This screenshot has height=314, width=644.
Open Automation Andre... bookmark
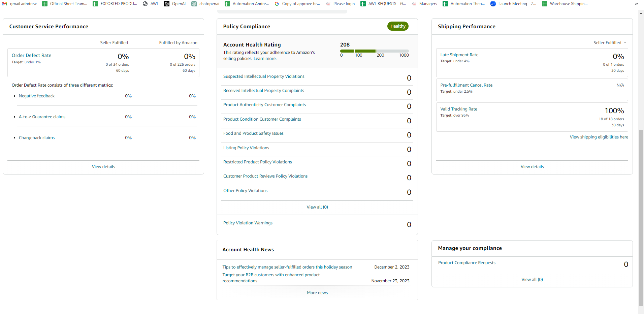pos(247,4)
